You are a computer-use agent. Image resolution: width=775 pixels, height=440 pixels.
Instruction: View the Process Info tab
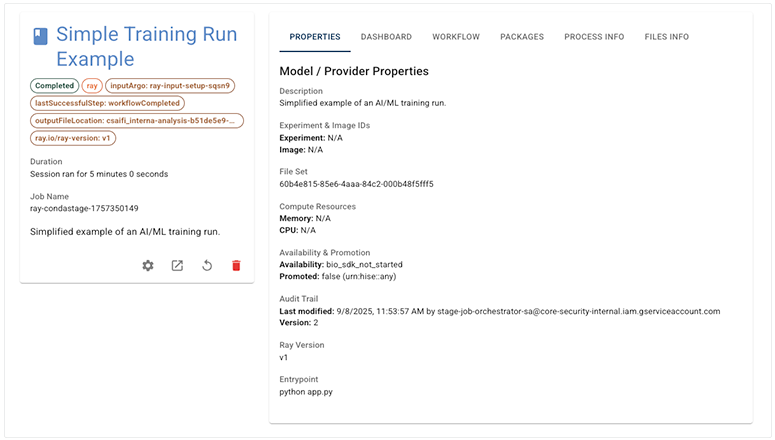click(x=594, y=37)
